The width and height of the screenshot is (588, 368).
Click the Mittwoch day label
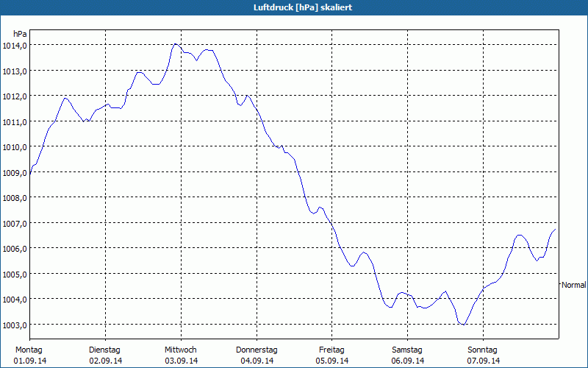pyautogui.click(x=181, y=350)
